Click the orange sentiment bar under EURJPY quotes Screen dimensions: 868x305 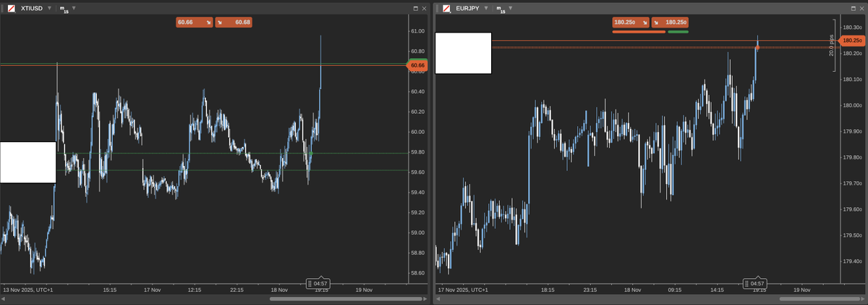click(x=639, y=32)
